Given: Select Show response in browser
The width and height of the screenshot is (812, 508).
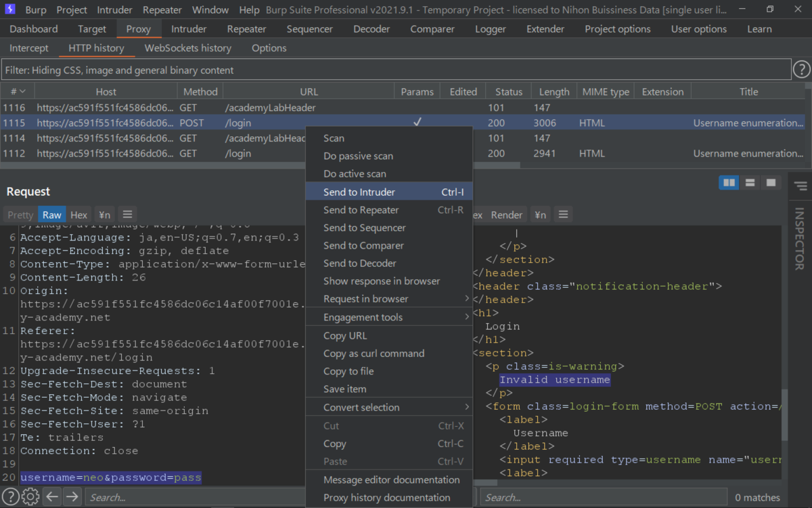Looking at the screenshot, I should [x=389, y=281].
